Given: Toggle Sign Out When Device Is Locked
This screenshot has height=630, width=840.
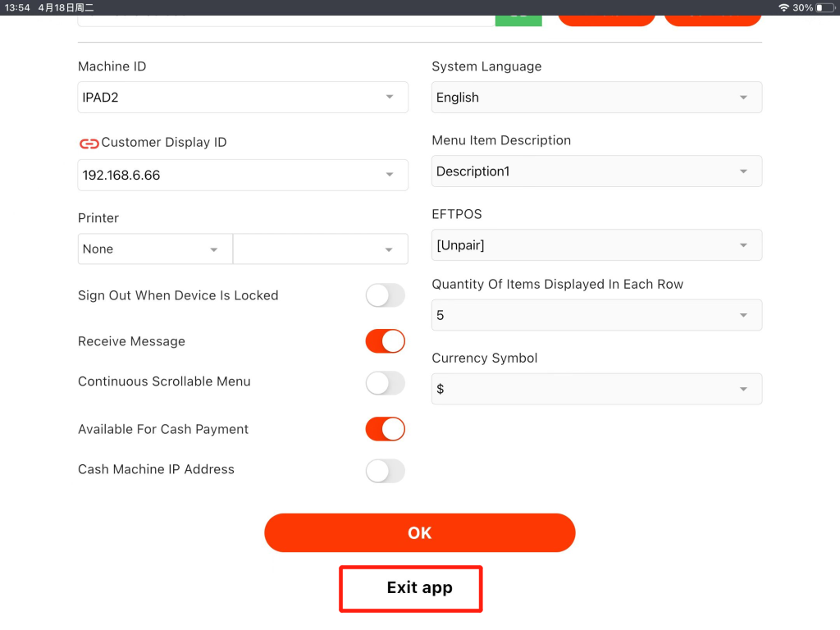Looking at the screenshot, I should point(385,295).
